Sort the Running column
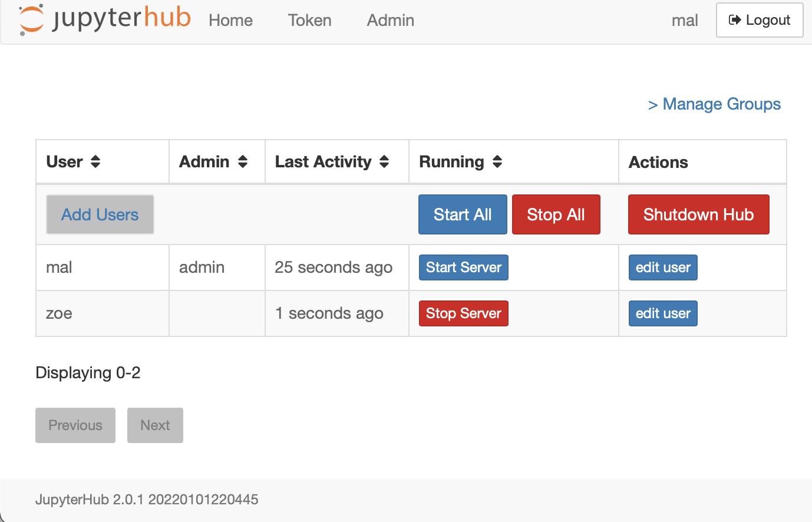Viewport: 812px width, 522px height. coord(497,161)
